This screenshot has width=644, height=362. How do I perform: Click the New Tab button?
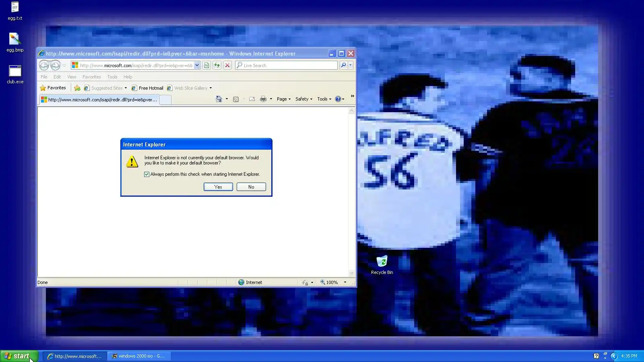tap(165, 100)
